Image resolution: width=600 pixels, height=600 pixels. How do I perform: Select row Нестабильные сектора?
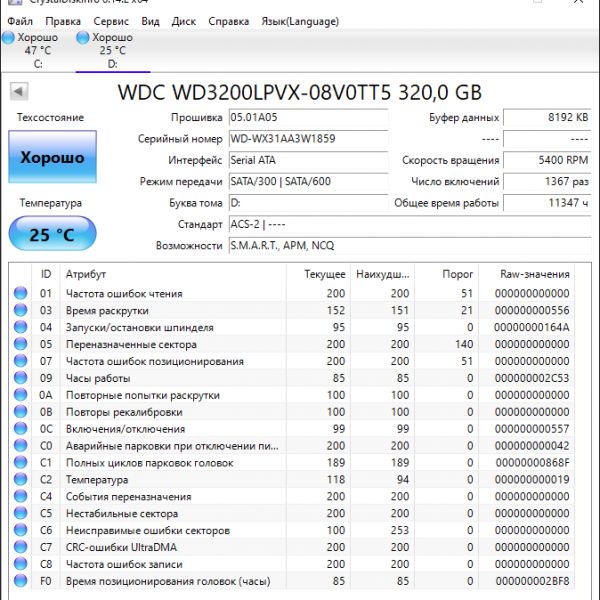pos(292,513)
